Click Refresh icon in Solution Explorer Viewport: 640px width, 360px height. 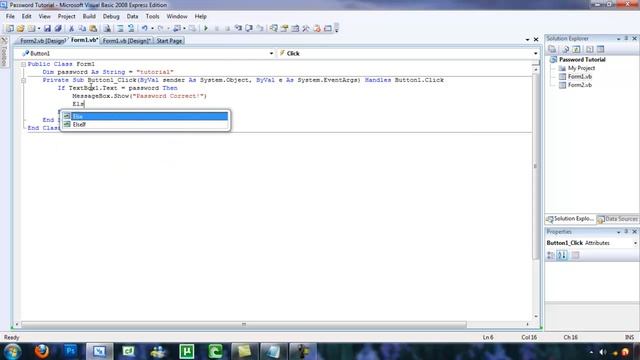click(576, 49)
